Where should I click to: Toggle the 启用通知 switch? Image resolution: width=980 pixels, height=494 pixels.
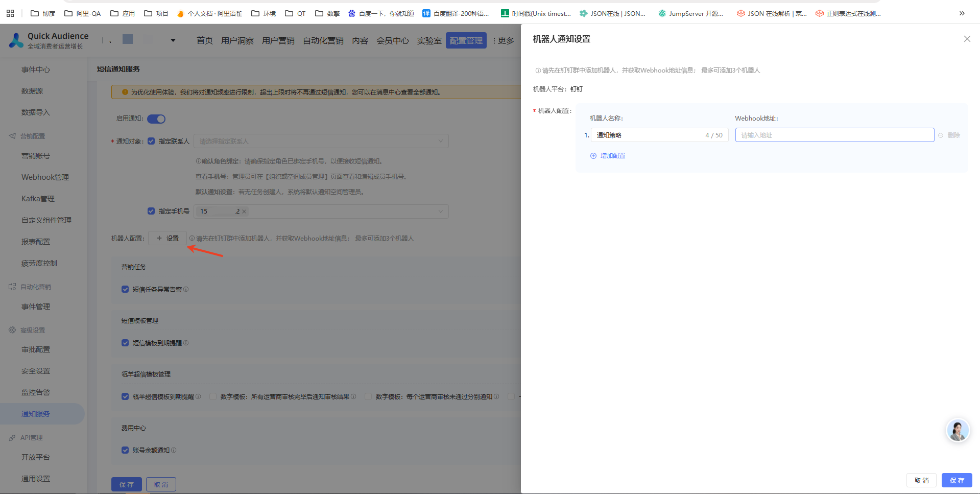coord(156,119)
